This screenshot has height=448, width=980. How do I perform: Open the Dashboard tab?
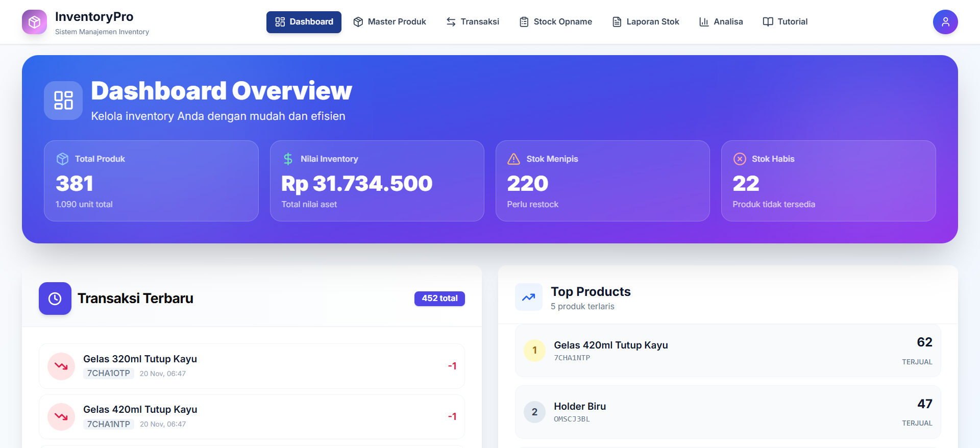click(x=304, y=22)
